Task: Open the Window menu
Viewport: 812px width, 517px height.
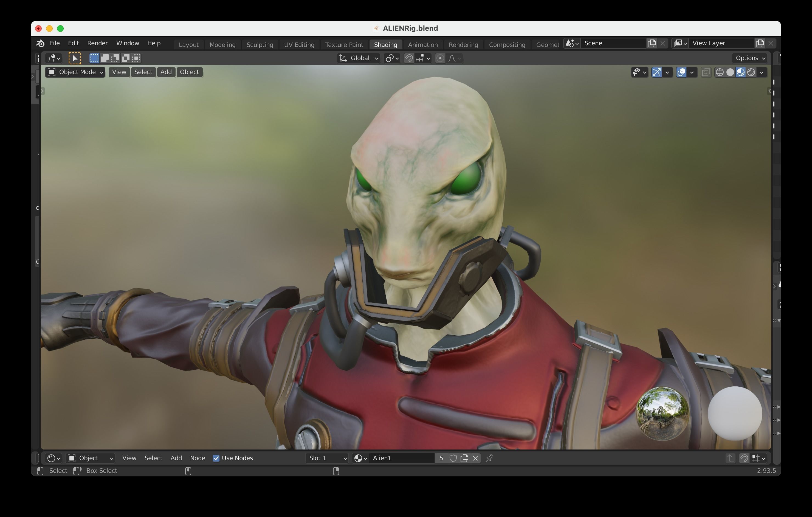Action: tap(128, 43)
